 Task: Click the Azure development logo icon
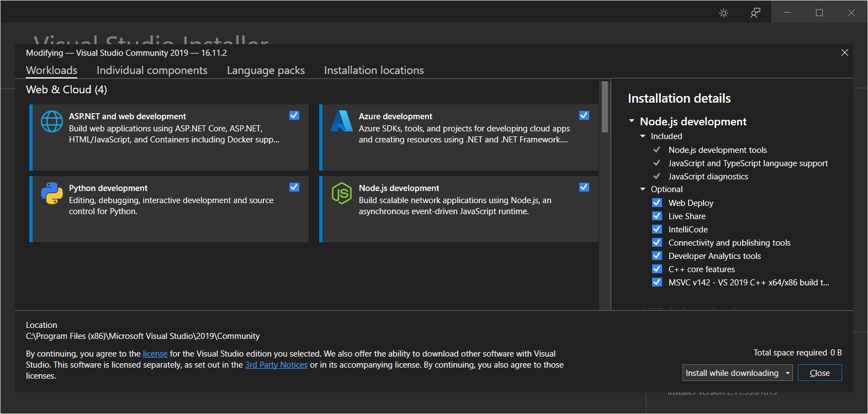342,121
